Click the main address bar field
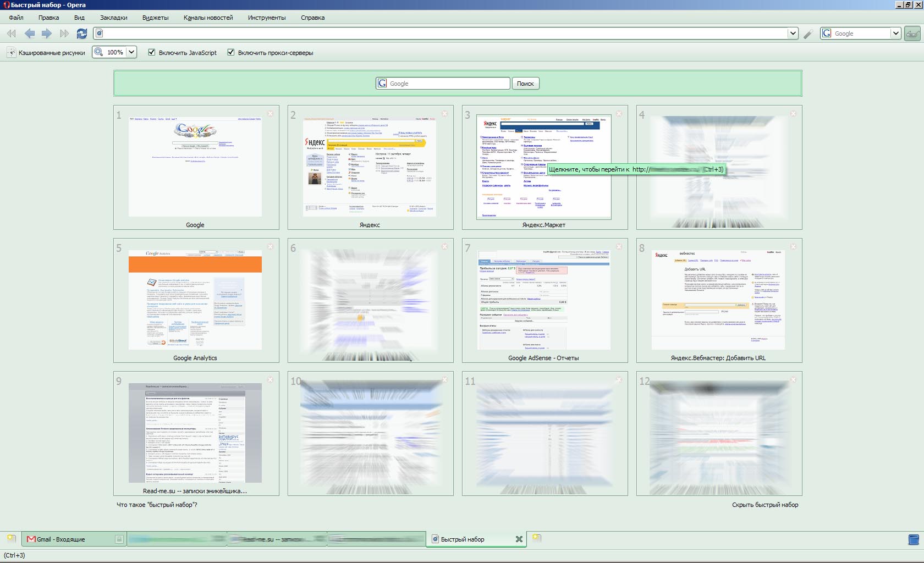Viewport: 924px width, 563px height. (446, 33)
